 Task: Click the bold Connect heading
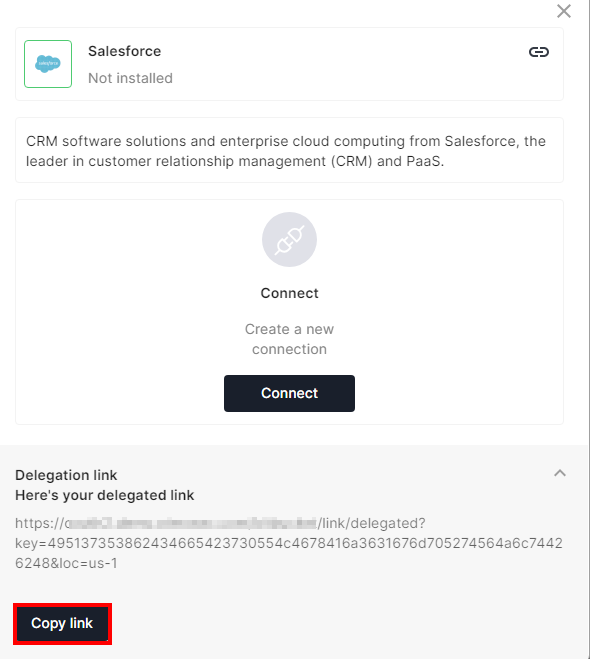coord(289,293)
